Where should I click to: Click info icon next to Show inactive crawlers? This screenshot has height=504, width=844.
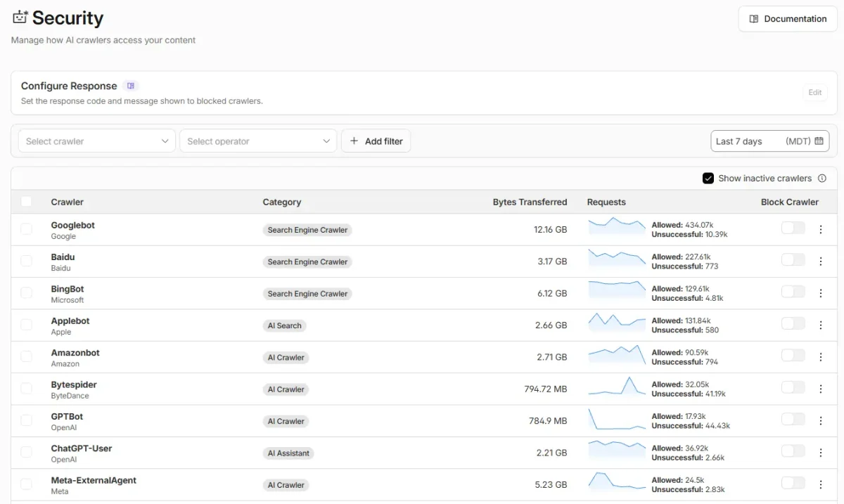[822, 179]
